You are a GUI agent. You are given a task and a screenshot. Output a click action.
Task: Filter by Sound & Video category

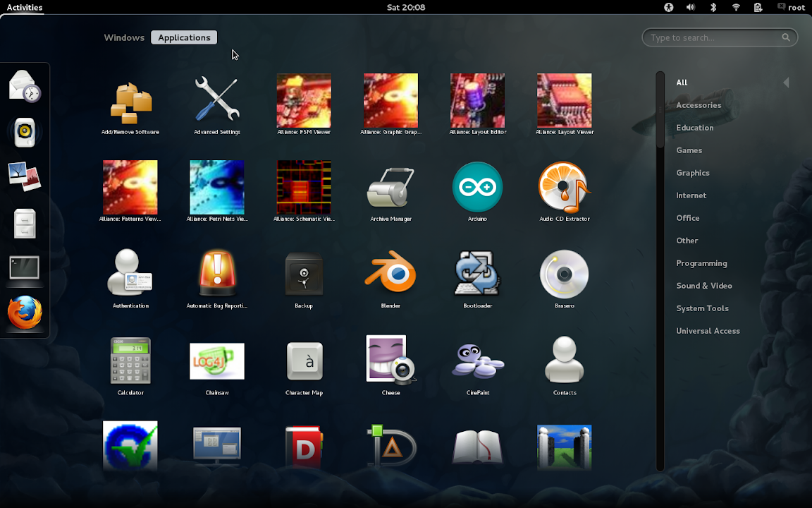[703, 286]
